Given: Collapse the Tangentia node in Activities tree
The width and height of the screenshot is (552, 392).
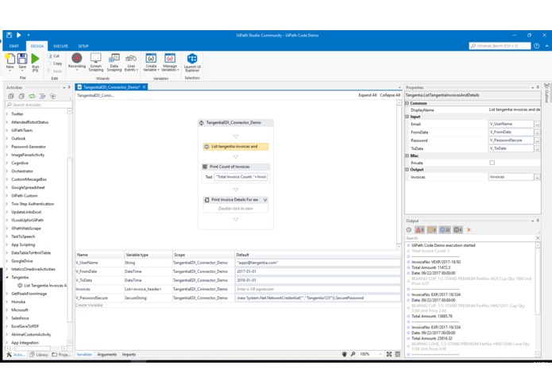Looking at the screenshot, I should [7, 277].
